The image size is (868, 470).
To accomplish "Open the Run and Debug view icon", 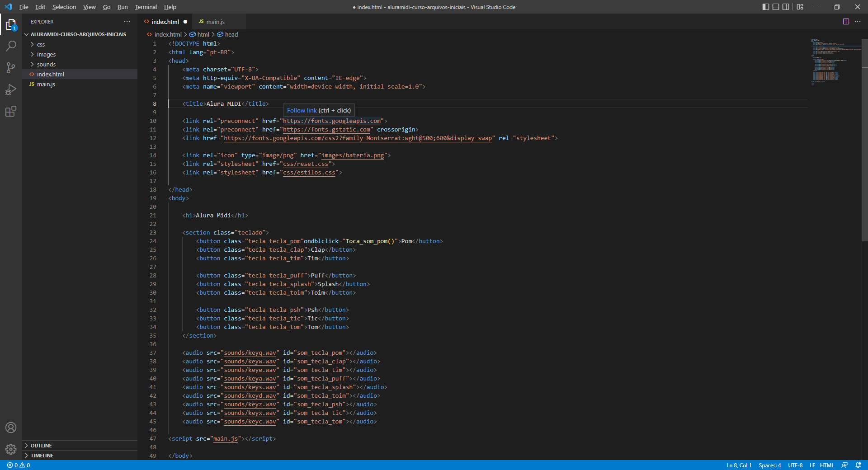I will (11, 89).
